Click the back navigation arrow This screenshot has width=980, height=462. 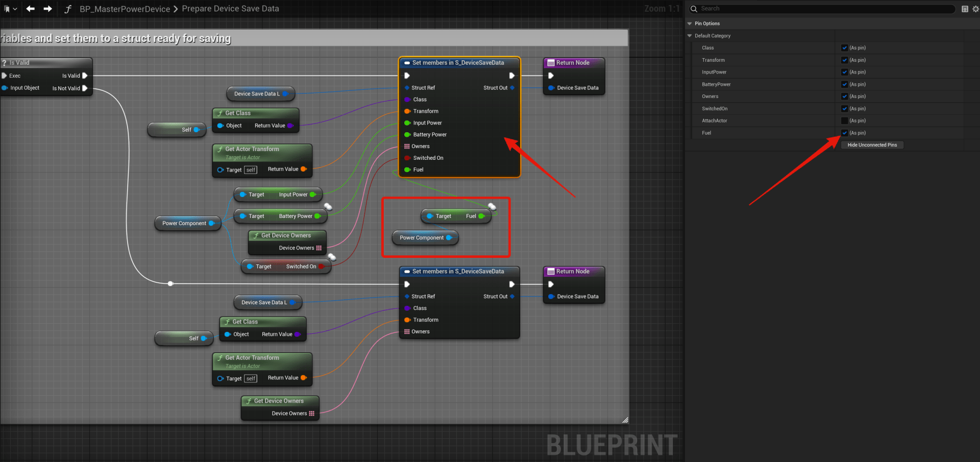pyautogui.click(x=31, y=9)
